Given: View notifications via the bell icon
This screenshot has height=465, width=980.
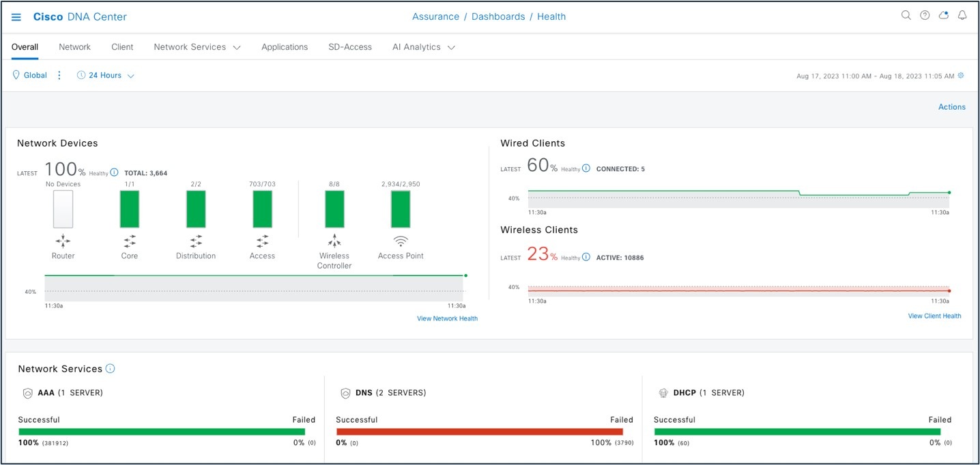Looking at the screenshot, I should (x=962, y=14).
